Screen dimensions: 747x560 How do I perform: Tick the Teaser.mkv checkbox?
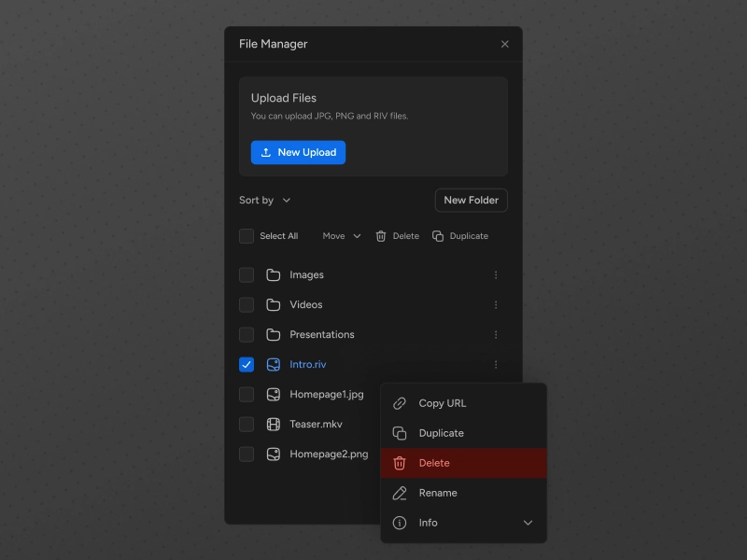point(247,425)
